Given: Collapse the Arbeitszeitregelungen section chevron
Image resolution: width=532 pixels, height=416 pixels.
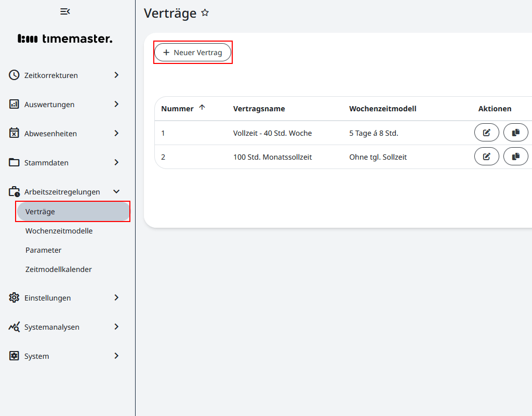Looking at the screenshot, I should point(116,191).
